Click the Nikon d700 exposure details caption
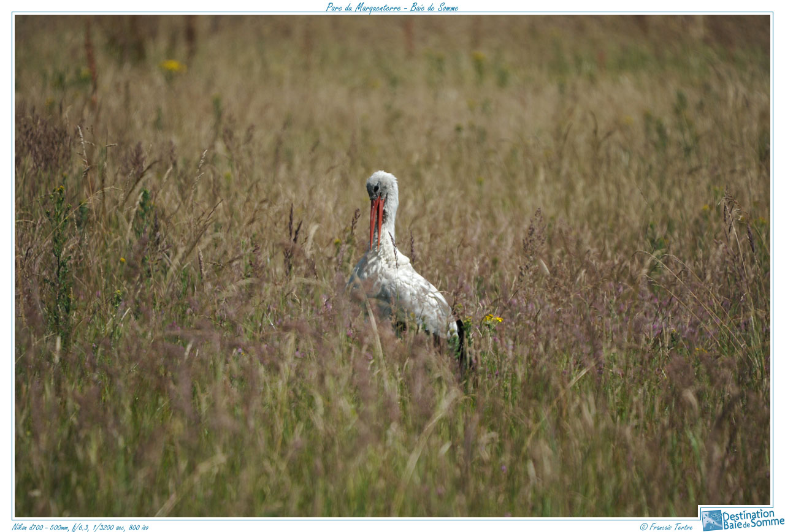785x532 pixels. pos(80,526)
